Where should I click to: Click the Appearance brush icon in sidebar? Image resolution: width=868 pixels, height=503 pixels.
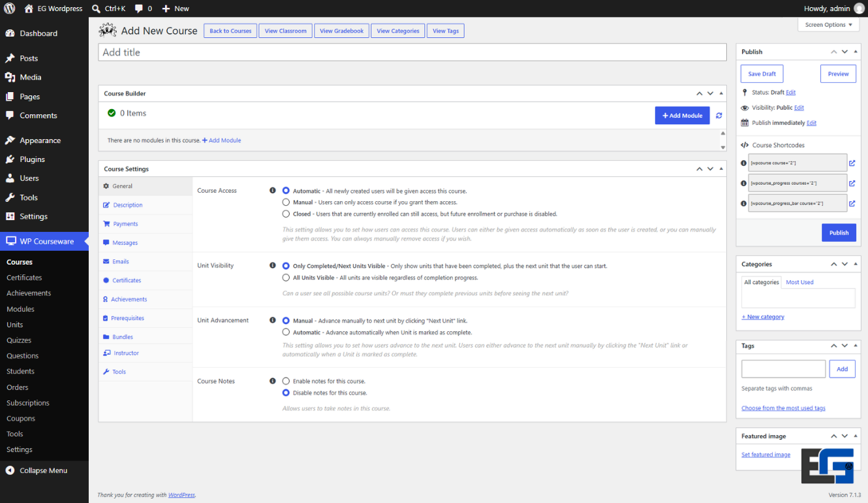click(x=10, y=140)
